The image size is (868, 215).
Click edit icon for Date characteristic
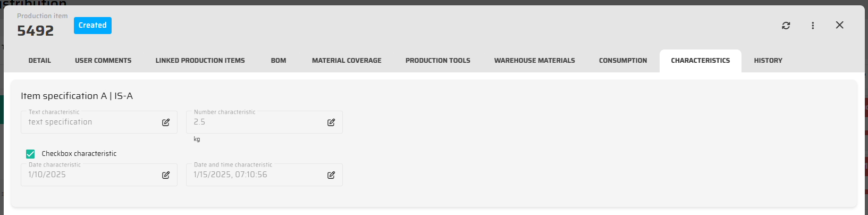click(x=166, y=175)
